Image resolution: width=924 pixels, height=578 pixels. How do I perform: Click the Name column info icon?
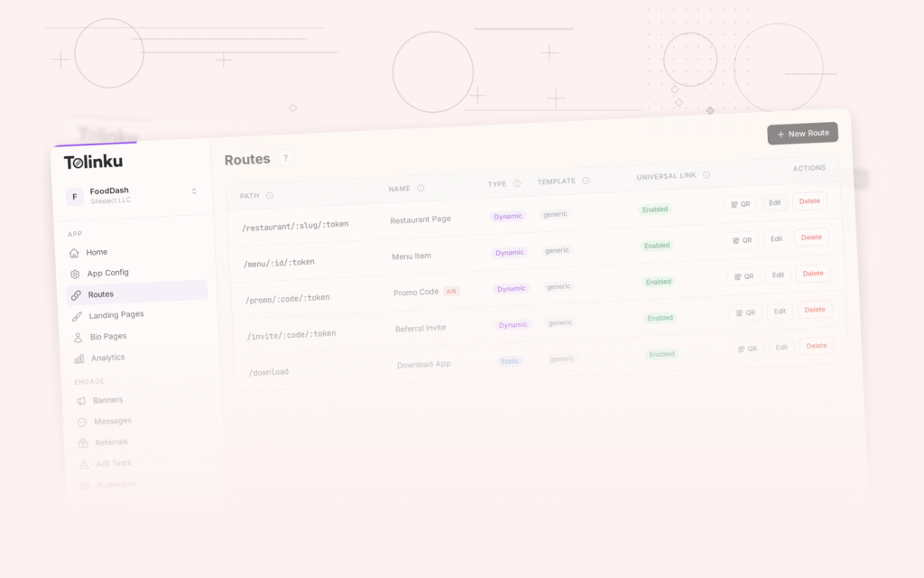[x=420, y=188]
